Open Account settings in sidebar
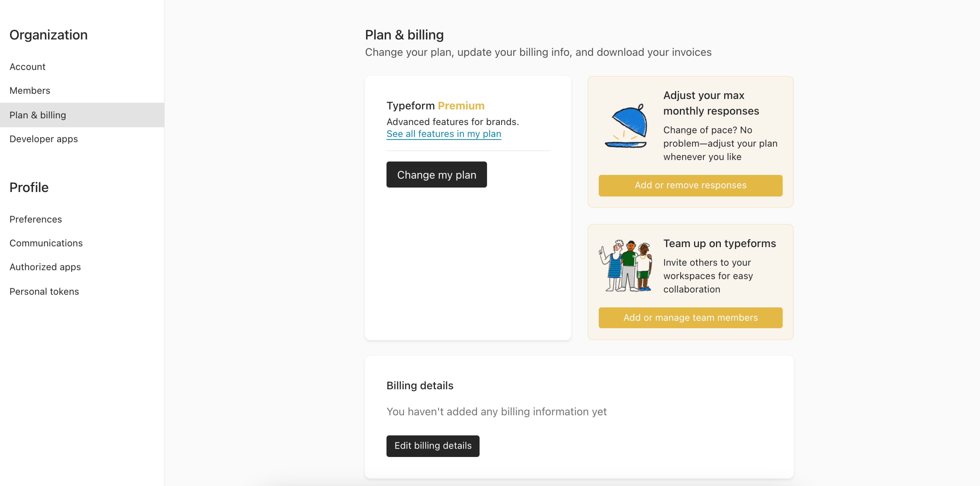 pyautogui.click(x=27, y=67)
